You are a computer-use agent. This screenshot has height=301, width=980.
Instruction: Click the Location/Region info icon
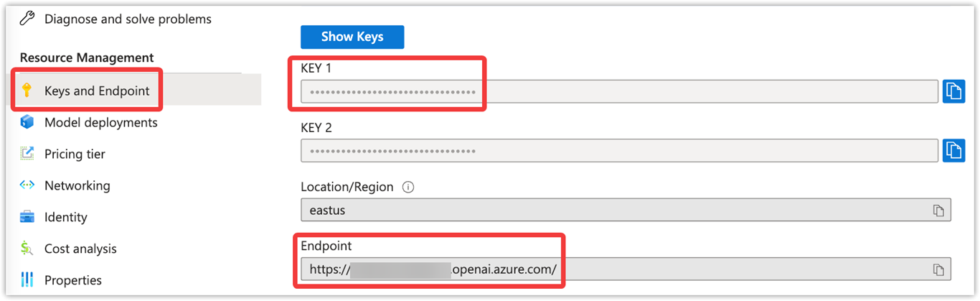408,187
